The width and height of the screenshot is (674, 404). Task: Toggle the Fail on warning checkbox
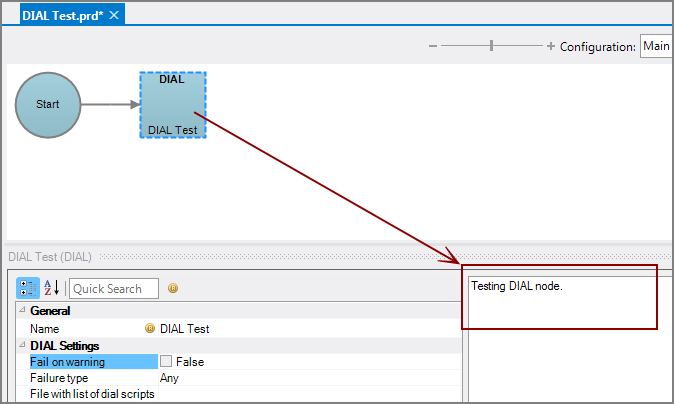click(x=166, y=361)
